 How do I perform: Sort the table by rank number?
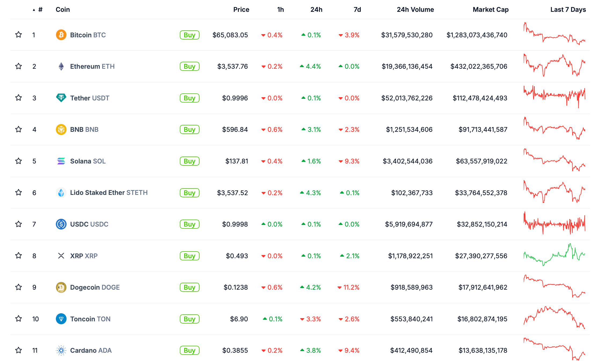(x=40, y=10)
